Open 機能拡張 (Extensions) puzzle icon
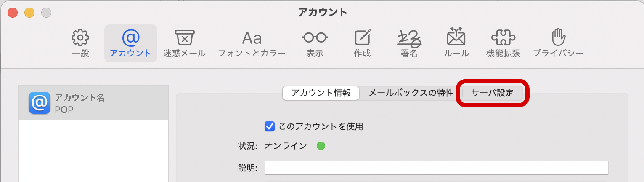Viewport: 644px width, 182px height. point(503,38)
